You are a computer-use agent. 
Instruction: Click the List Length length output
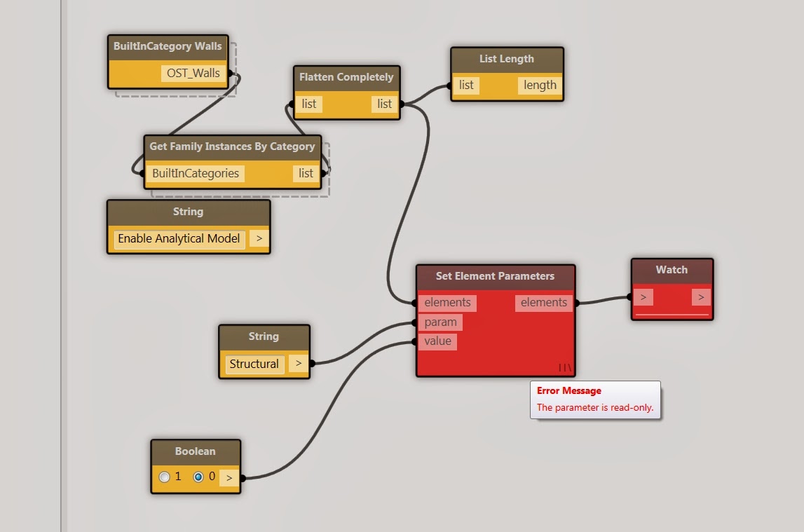click(x=540, y=85)
